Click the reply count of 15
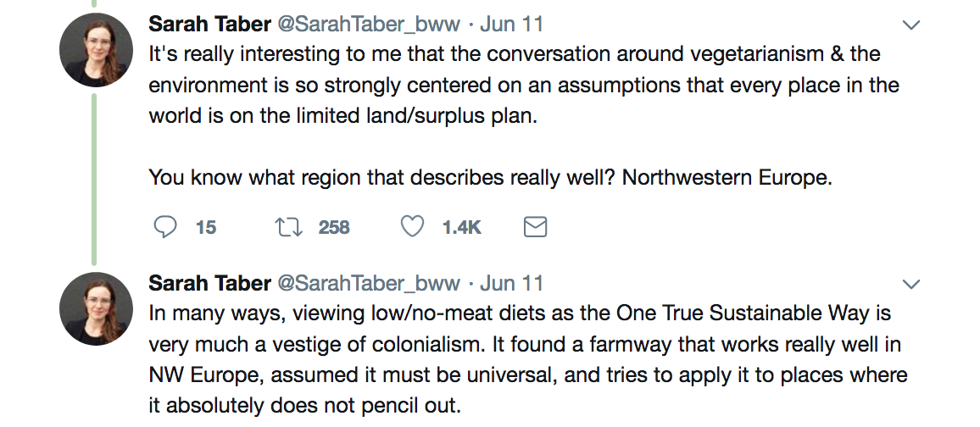 pyautogui.click(x=206, y=227)
